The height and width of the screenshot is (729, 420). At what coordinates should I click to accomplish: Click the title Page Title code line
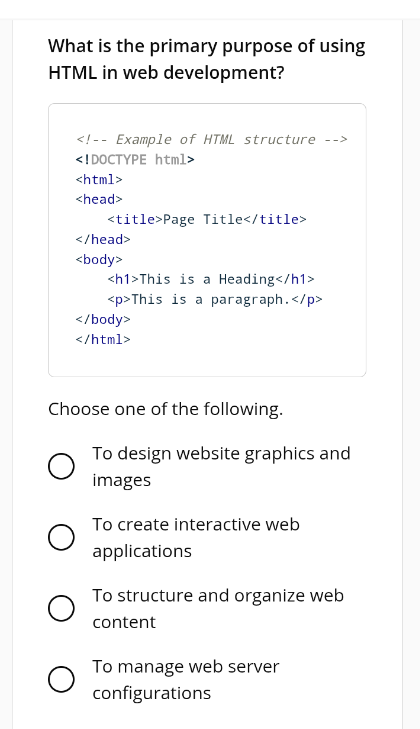click(x=207, y=219)
